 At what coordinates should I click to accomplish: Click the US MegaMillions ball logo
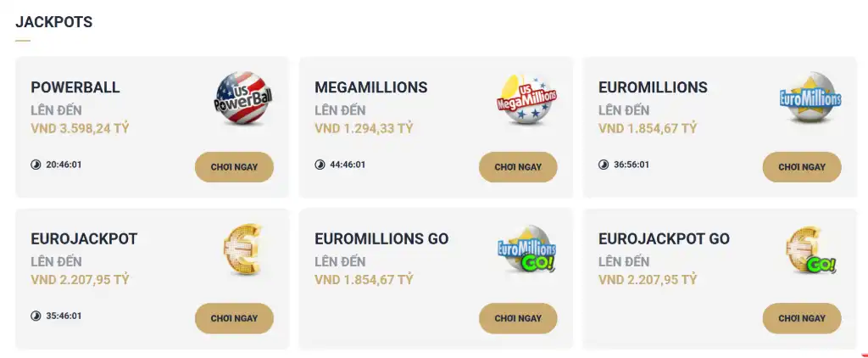526,99
